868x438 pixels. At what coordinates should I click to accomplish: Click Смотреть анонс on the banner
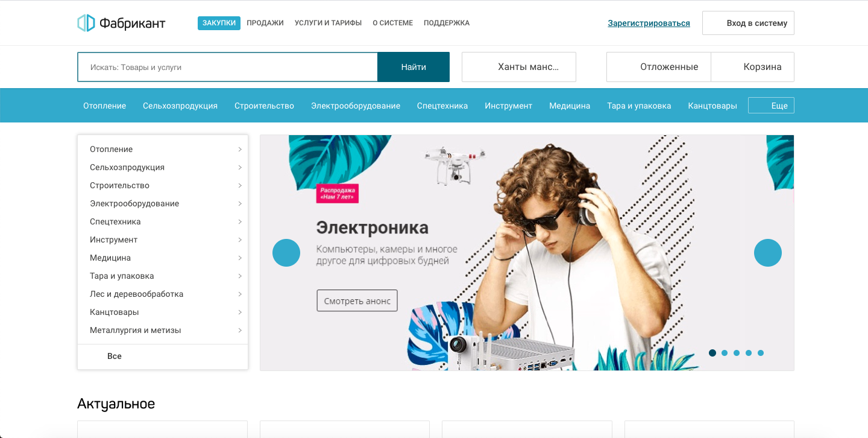357,300
